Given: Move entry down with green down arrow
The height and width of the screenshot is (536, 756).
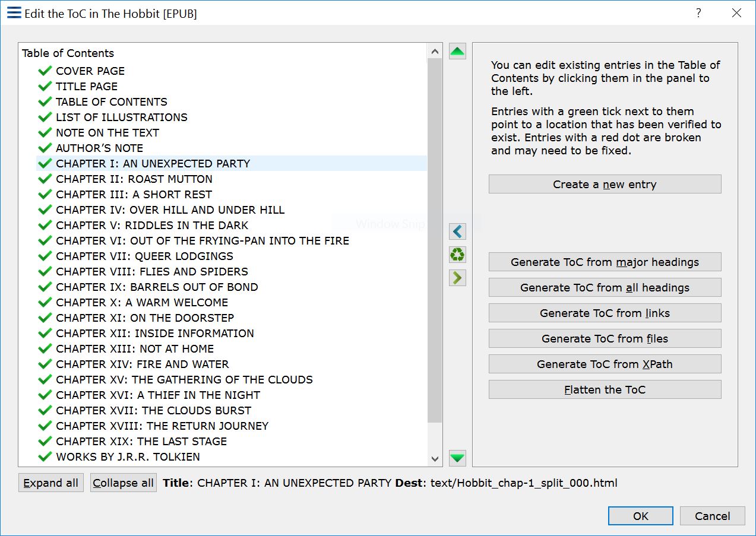Looking at the screenshot, I should point(457,458).
